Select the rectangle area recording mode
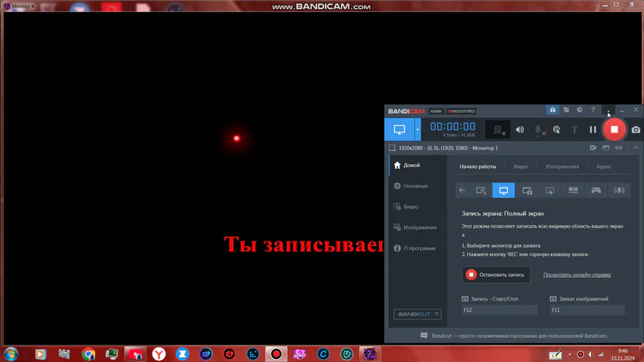644x362 pixels. click(481, 190)
